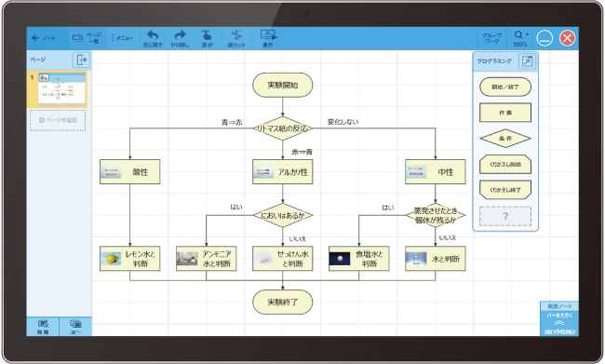Select the 線カット scissors tool
Screen dimensions: 605x364
(x=236, y=38)
